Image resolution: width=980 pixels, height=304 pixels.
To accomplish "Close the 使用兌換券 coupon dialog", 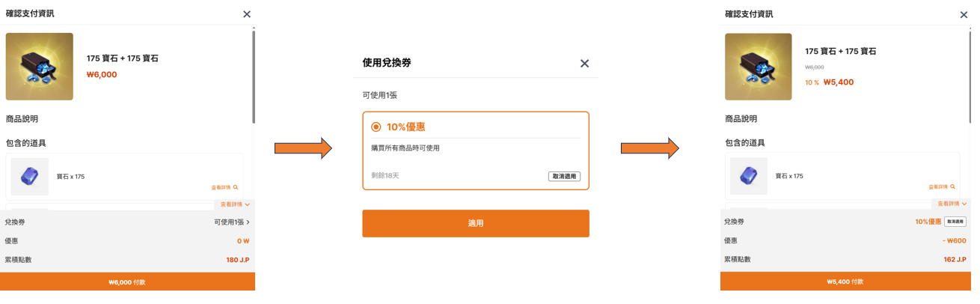I will click(x=584, y=64).
